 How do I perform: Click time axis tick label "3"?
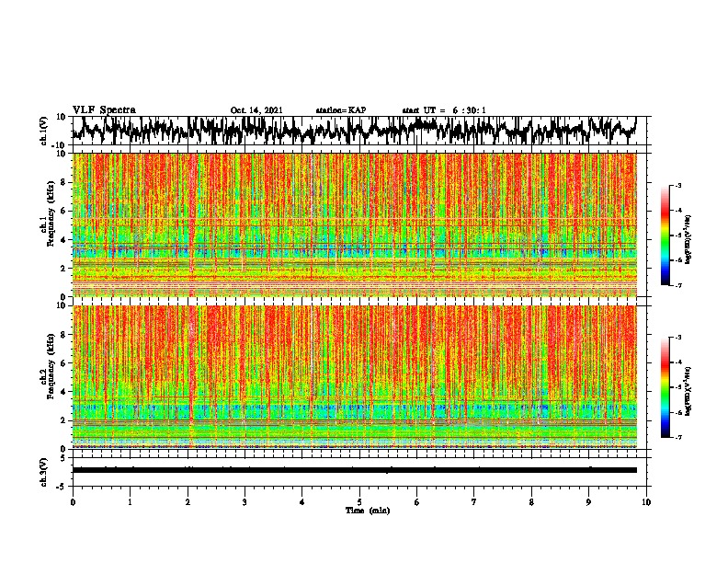[x=245, y=502]
